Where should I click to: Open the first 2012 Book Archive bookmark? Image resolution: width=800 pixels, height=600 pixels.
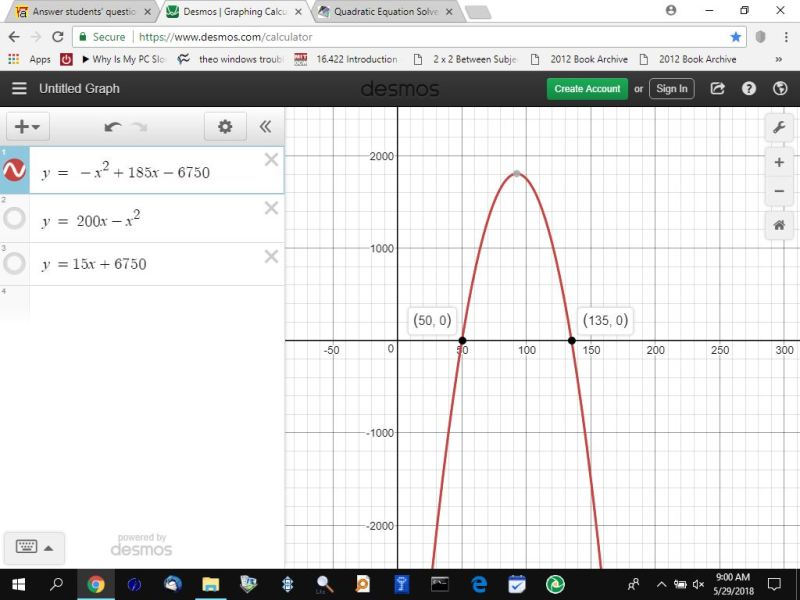coord(579,59)
